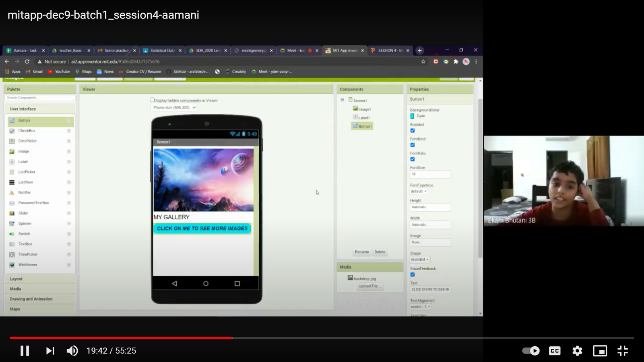Screen dimensions: 644x362
Task: Select the Notifier component in the palette
Action: tap(24, 192)
